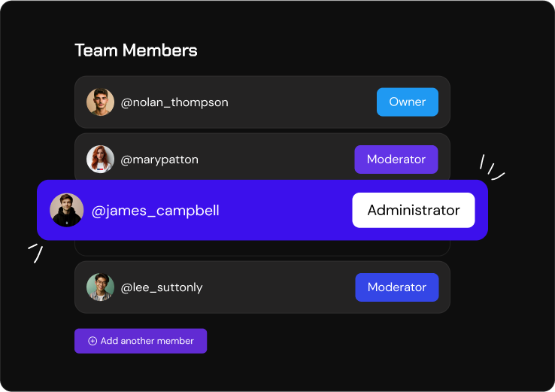Open the Owner role badge for nolan_thompson
Screen dimensions: 555x392
pos(407,102)
